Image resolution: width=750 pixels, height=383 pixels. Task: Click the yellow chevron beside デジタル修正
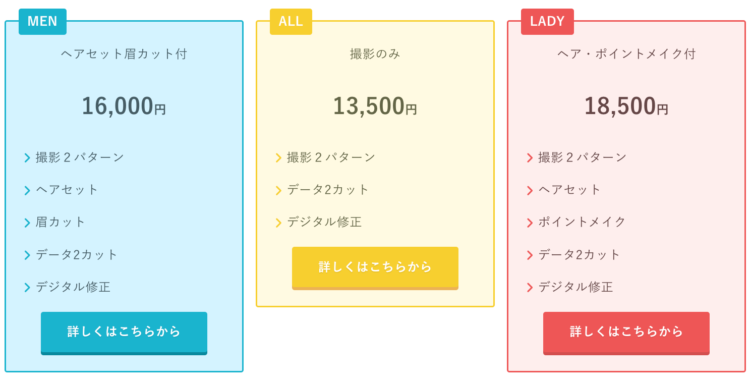click(278, 223)
